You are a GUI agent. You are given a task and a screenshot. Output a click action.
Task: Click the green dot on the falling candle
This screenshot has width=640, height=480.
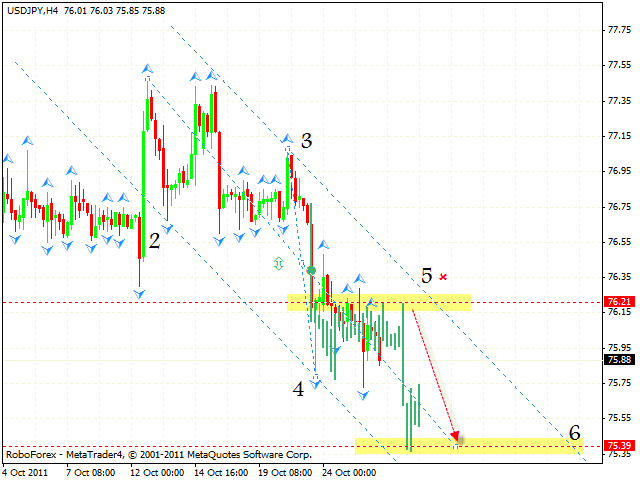pos(311,270)
